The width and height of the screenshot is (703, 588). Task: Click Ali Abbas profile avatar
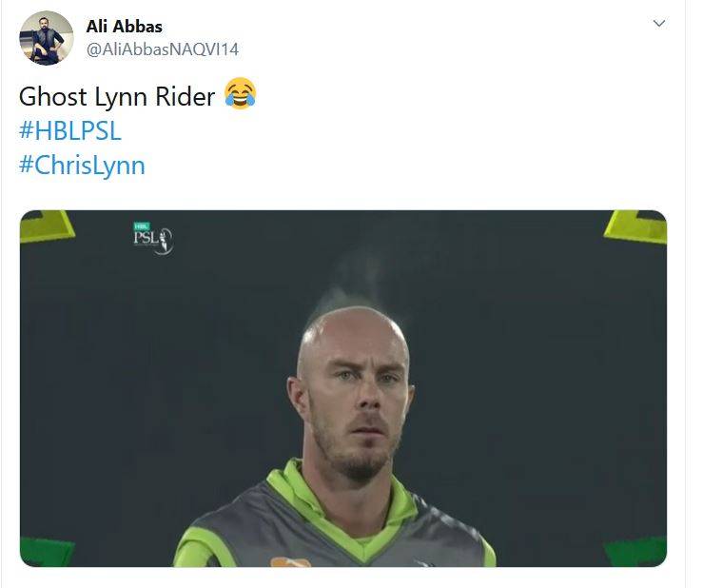pyautogui.click(x=47, y=38)
